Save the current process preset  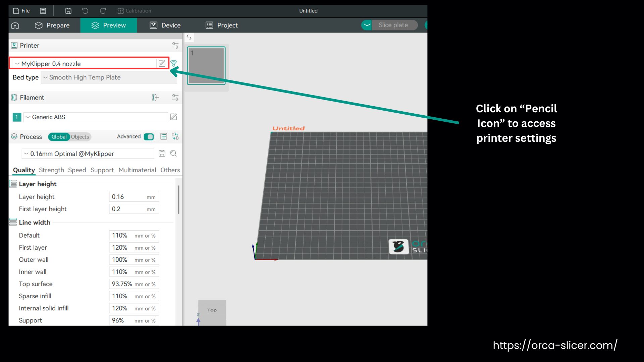coord(162,154)
